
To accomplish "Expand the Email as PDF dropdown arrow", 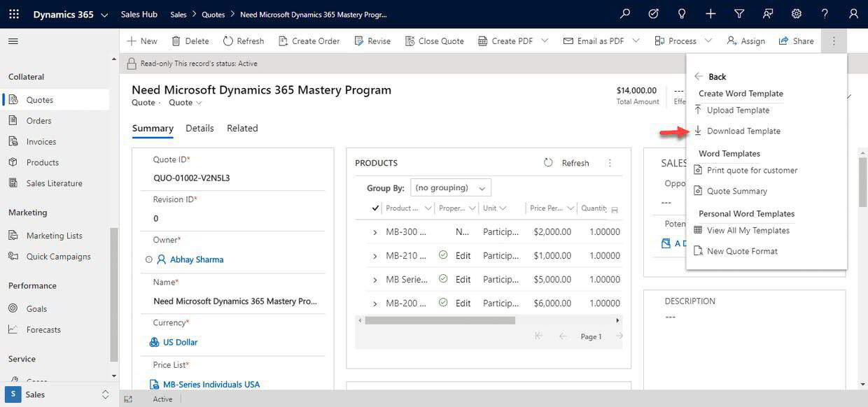I will (636, 41).
